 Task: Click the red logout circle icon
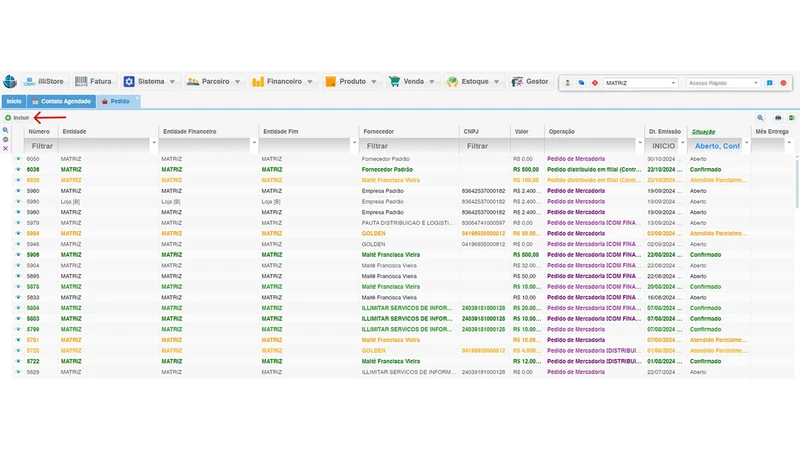tap(784, 83)
